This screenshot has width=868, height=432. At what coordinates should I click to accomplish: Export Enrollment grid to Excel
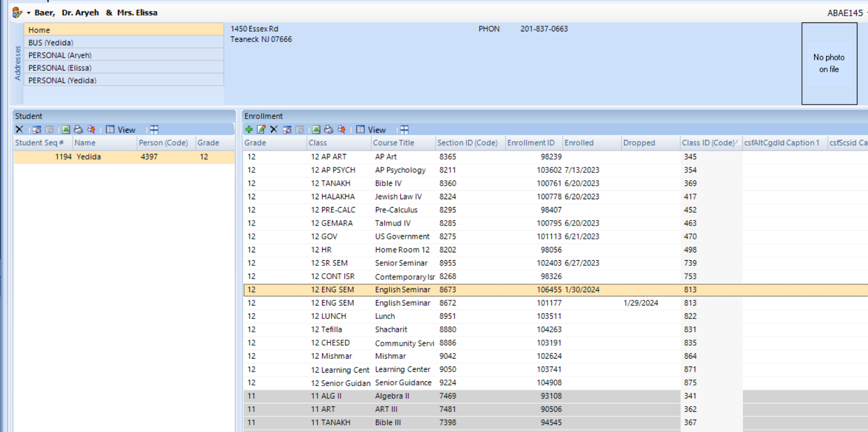coord(316,130)
